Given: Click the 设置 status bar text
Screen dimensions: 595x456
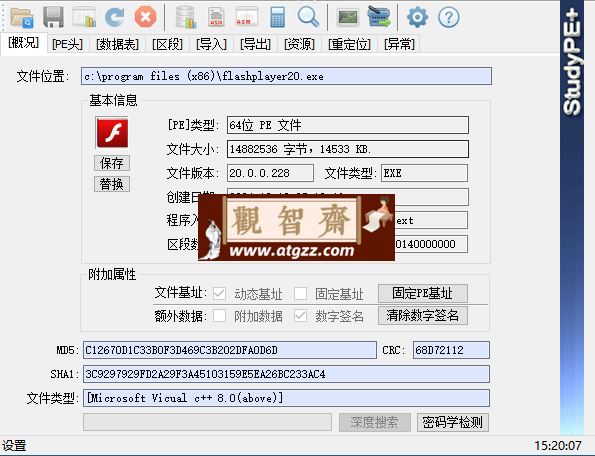Looking at the screenshot, I should click(14, 445).
